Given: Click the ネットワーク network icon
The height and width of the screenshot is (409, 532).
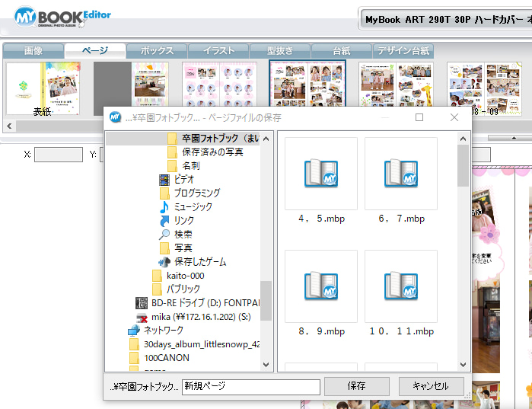Looking at the screenshot, I should click(x=134, y=331).
